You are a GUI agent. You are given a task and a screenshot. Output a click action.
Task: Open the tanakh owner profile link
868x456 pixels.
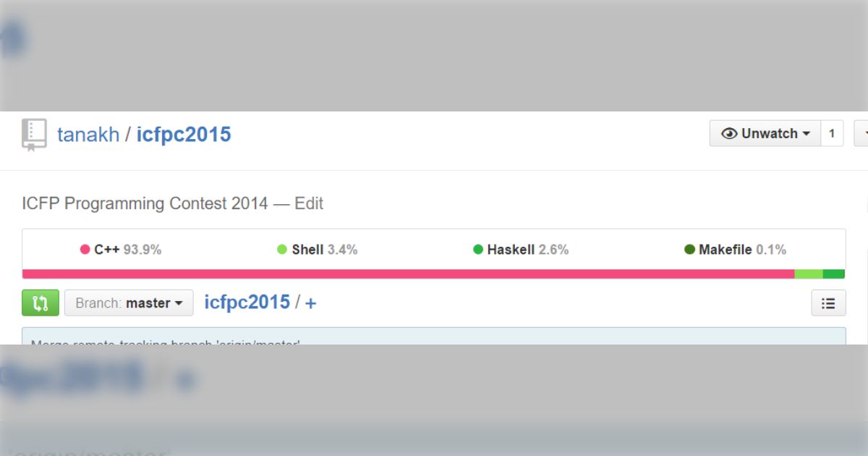pyautogui.click(x=88, y=135)
